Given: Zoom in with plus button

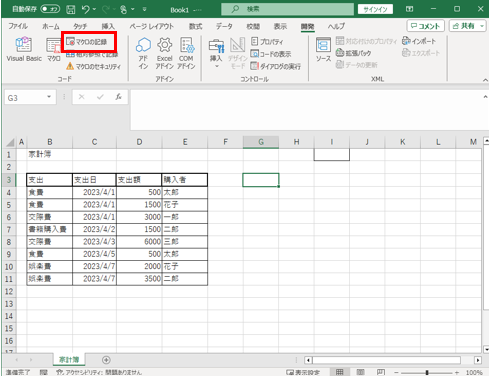Looking at the screenshot, I should click(457, 372).
